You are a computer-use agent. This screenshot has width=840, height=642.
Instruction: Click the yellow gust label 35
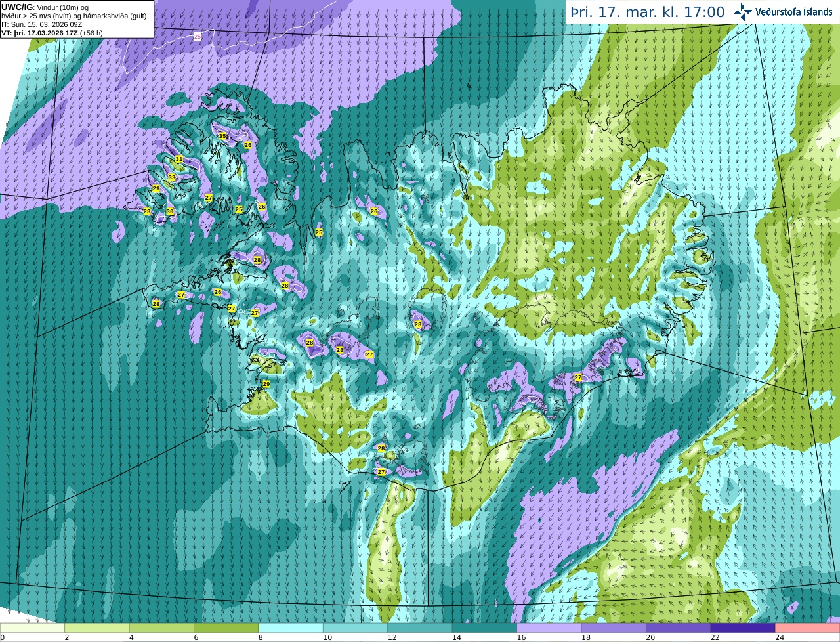(x=222, y=136)
